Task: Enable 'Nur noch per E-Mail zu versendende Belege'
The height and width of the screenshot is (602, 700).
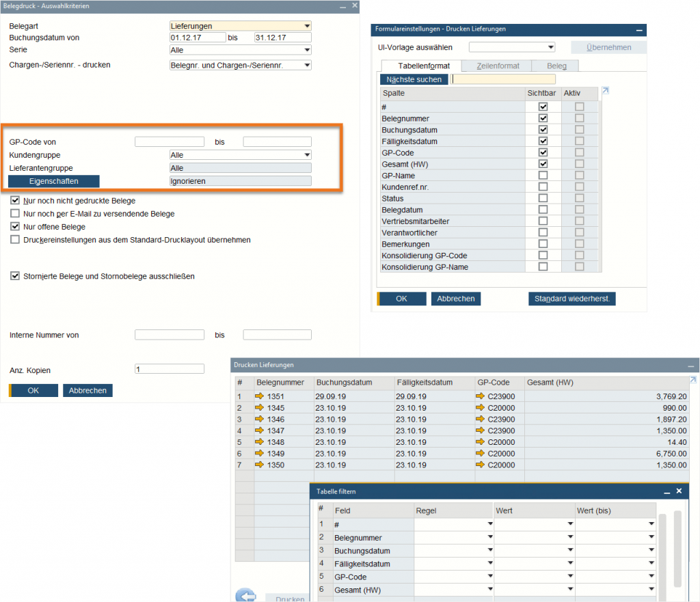Action: [x=16, y=214]
